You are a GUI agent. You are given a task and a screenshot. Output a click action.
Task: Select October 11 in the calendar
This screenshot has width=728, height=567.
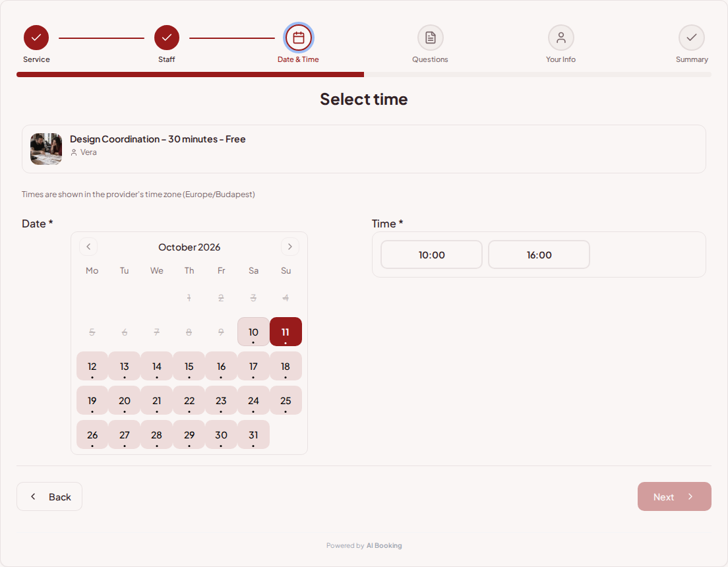pos(286,332)
